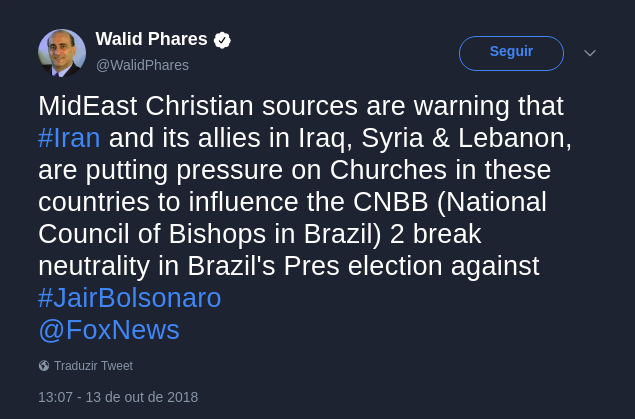The height and width of the screenshot is (419, 635).
Task: Click the date 13 de out de 2018
Action: tap(142, 397)
